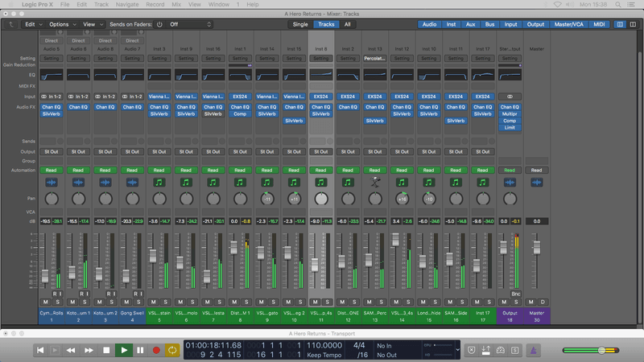Open Percolat... setting menu on Inst 13
This screenshot has height=362, width=644.
374,58
